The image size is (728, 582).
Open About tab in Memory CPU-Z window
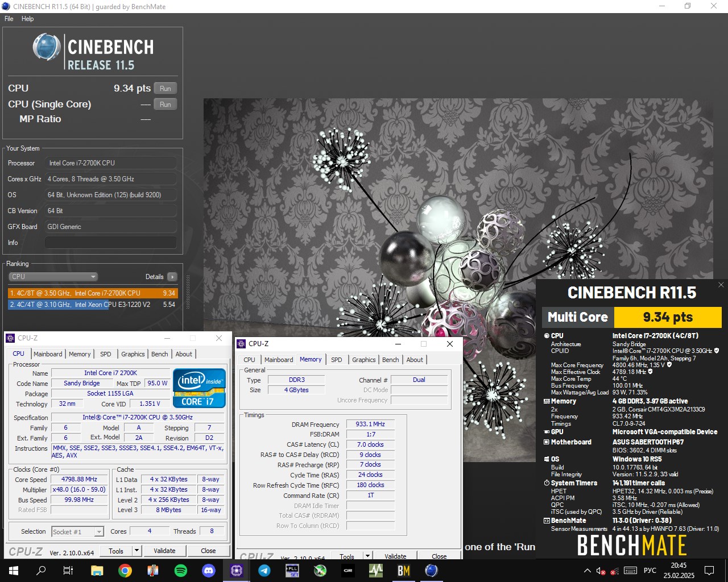tap(415, 360)
